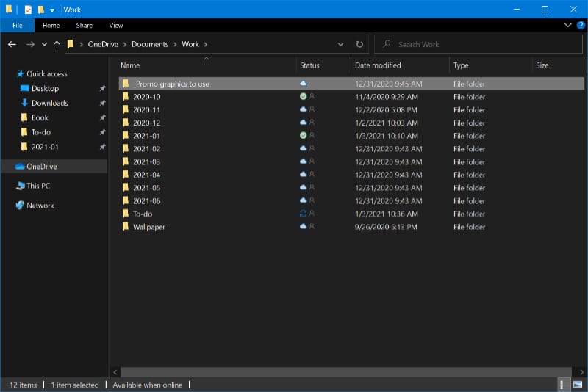Click the Up one level arrow

click(57, 44)
